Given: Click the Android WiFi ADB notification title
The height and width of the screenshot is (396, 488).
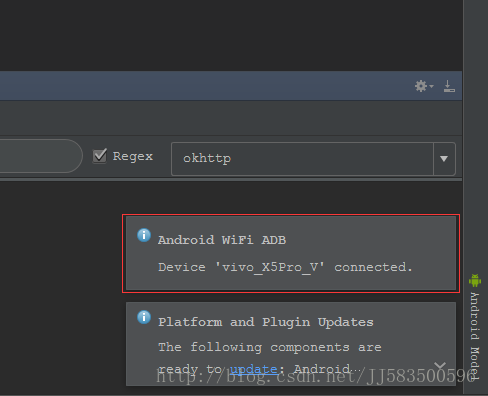Looking at the screenshot, I should pyautogui.click(x=222, y=240).
